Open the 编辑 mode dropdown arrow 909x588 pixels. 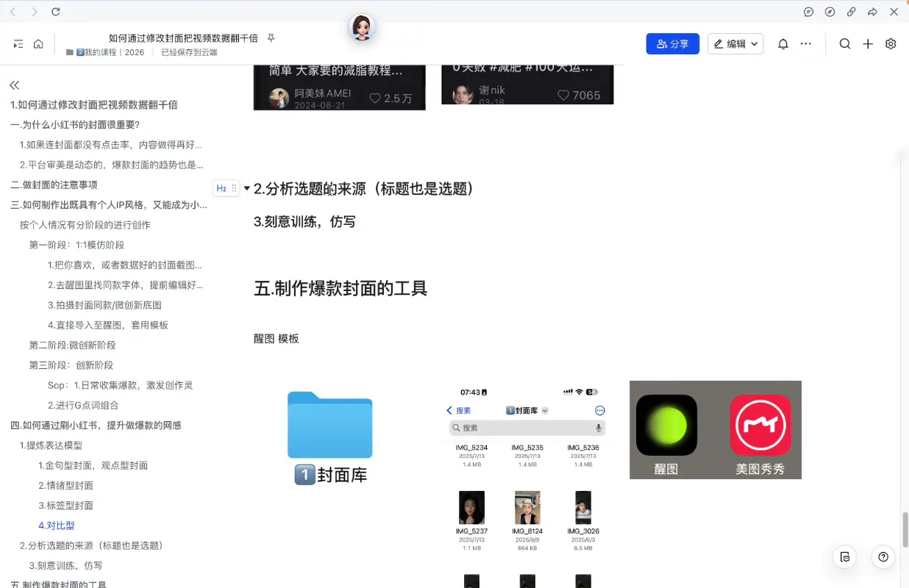pos(754,44)
